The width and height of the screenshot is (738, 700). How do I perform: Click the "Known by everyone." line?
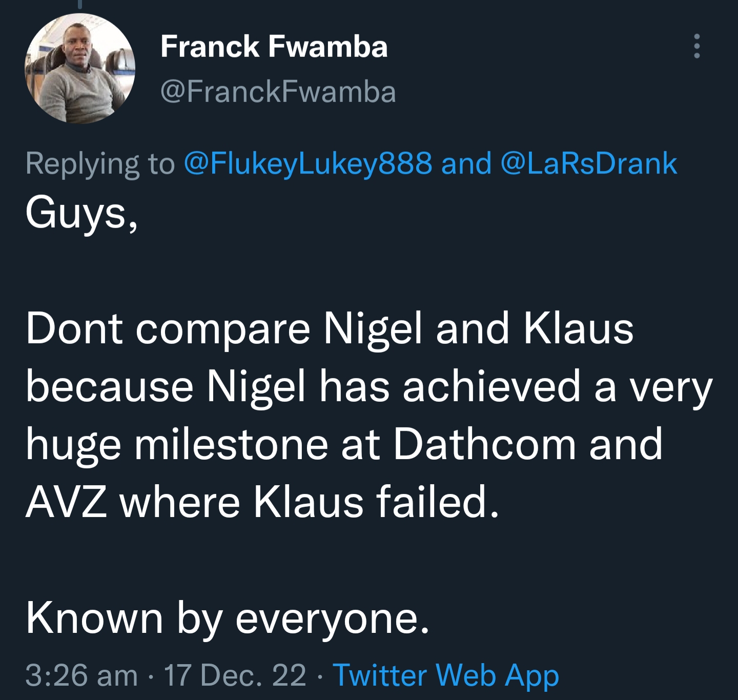click(227, 618)
